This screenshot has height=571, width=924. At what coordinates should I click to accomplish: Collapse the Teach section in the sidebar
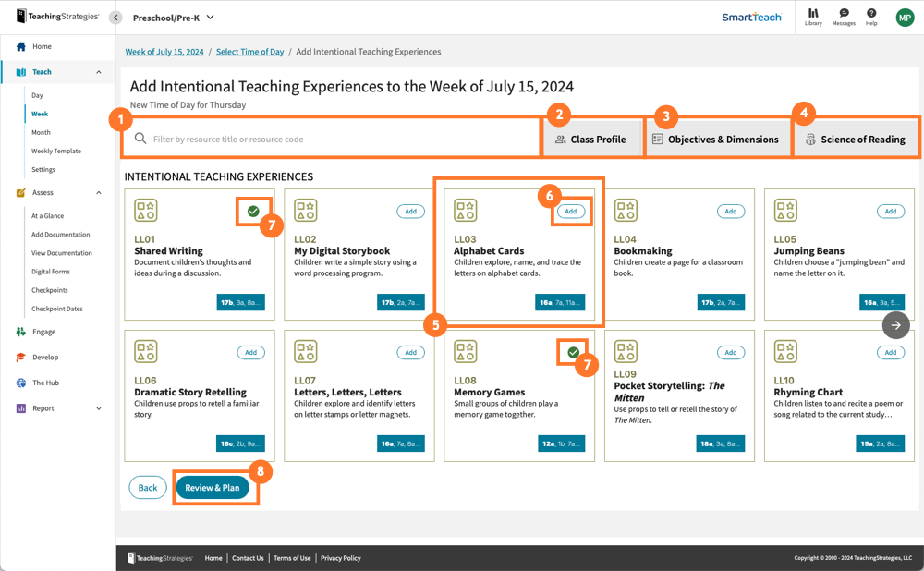(x=99, y=71)
